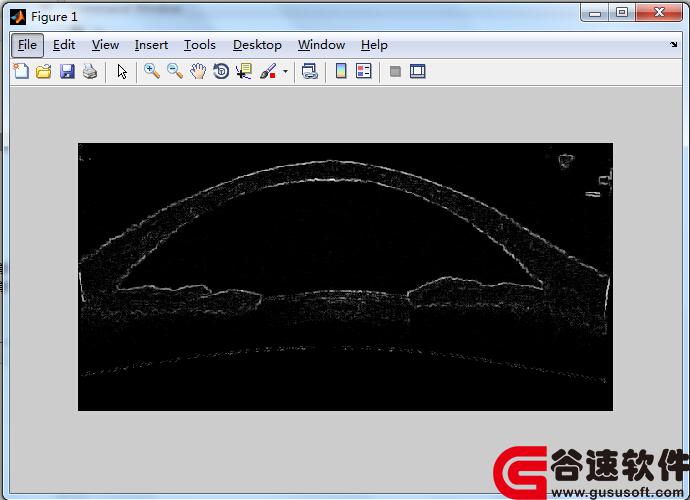Viewport: 690px width, 500px height.
Task: Click the Hide Plot Tools icon
Action: click(x=395, y=71)
